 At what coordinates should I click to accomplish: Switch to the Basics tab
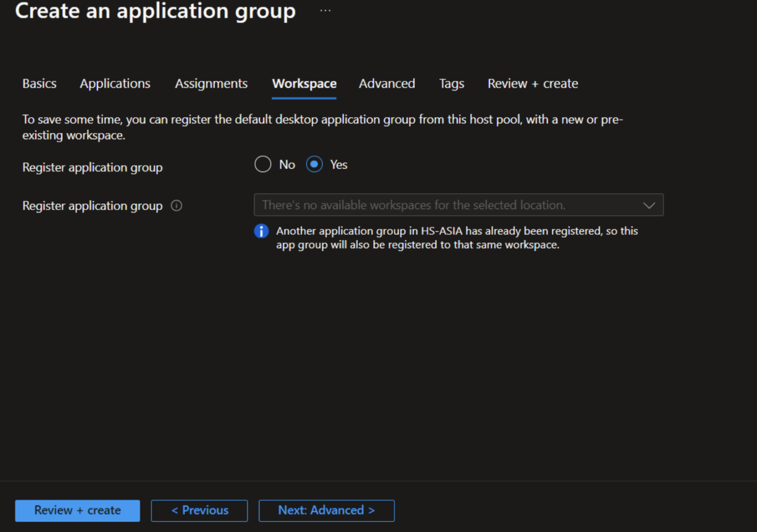(x=39, y=84)
